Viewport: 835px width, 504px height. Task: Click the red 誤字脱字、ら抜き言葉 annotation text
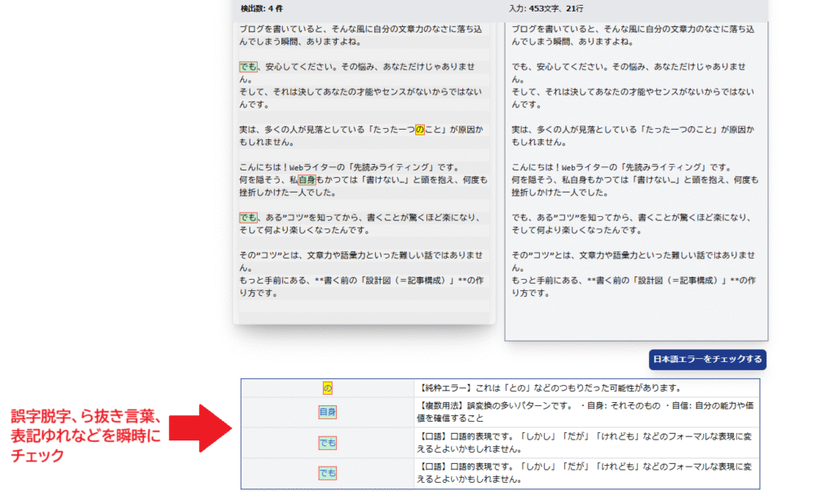pyautogui.click(x=84, y=417)
